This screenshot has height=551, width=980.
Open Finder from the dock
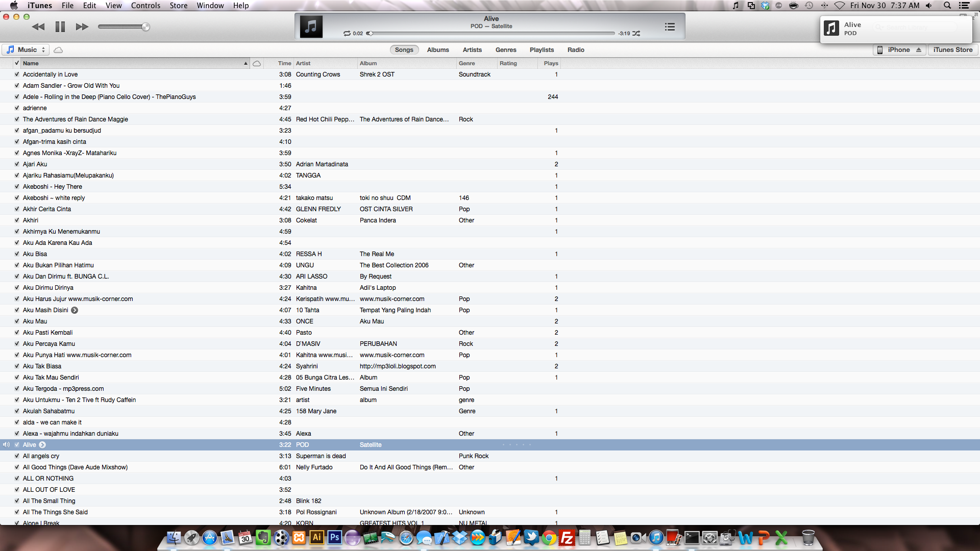point(174,538)
